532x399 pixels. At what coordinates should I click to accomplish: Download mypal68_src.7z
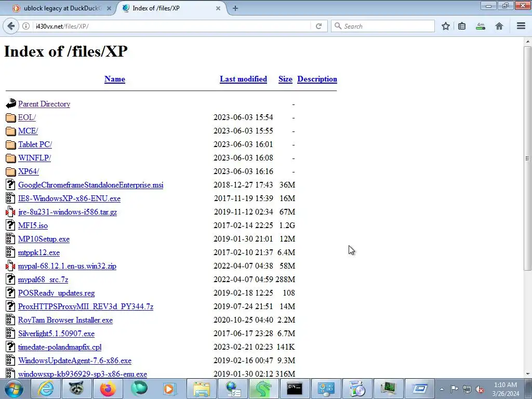43,280
